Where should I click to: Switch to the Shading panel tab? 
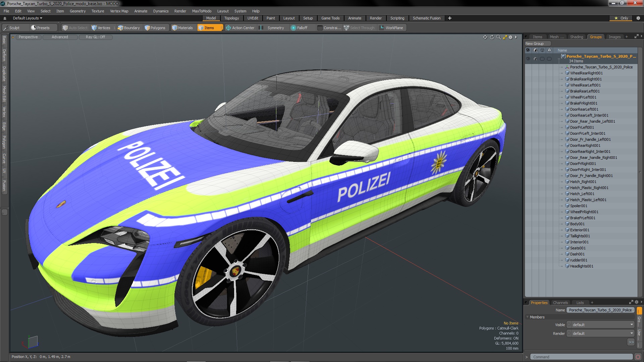point(577,37)
